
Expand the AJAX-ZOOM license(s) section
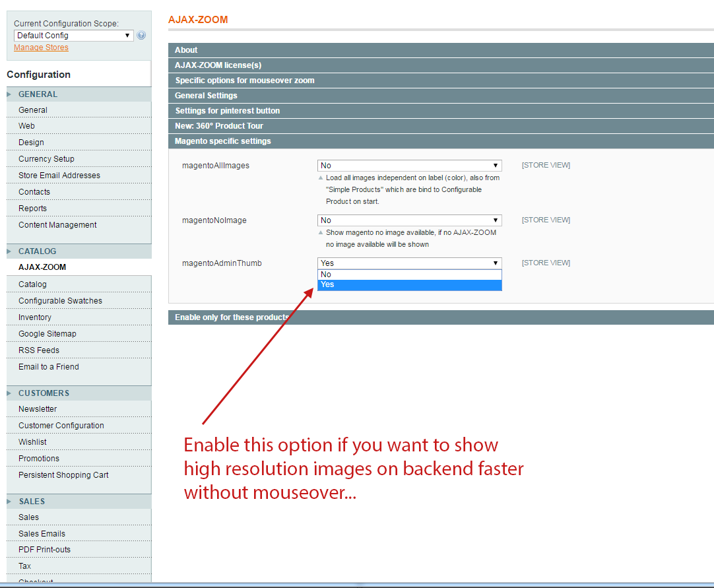(x=441, y=65)
